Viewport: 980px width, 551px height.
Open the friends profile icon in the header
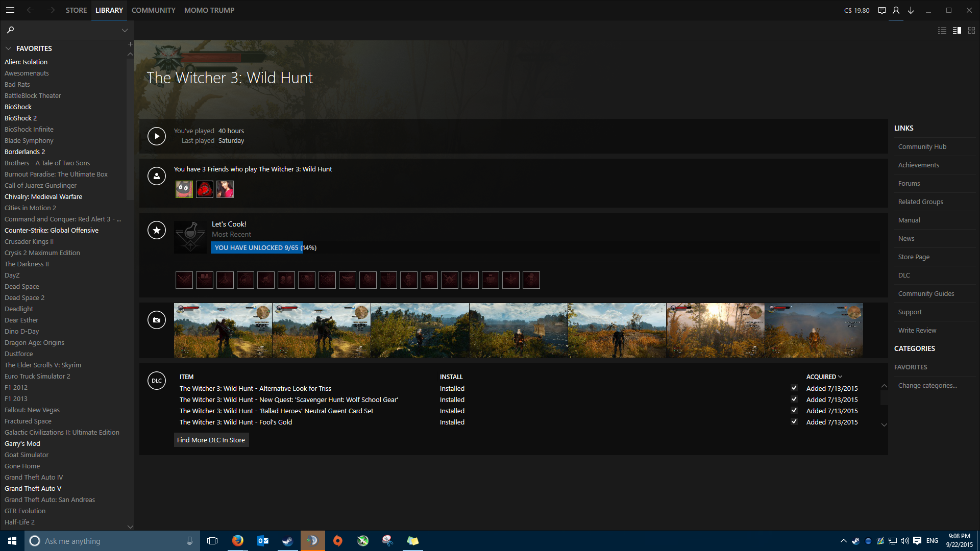click(x=896, y=10)
